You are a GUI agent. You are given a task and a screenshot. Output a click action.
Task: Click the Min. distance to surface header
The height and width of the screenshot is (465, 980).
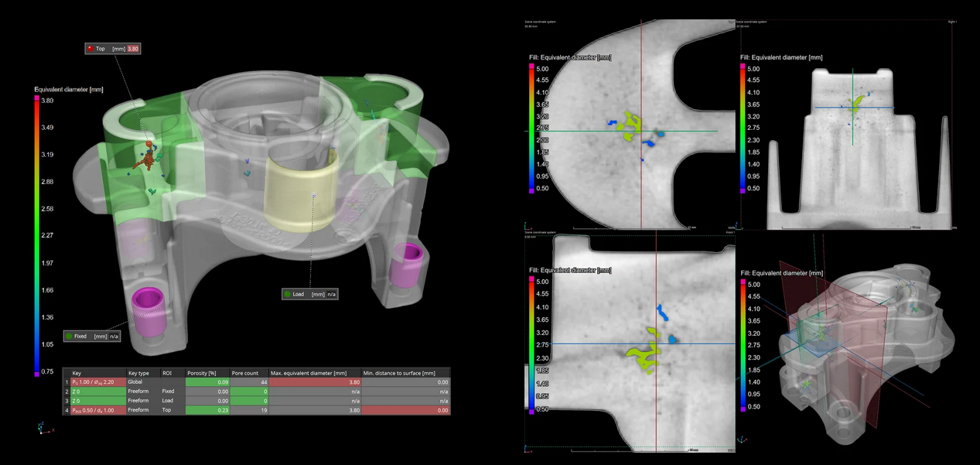405,373
